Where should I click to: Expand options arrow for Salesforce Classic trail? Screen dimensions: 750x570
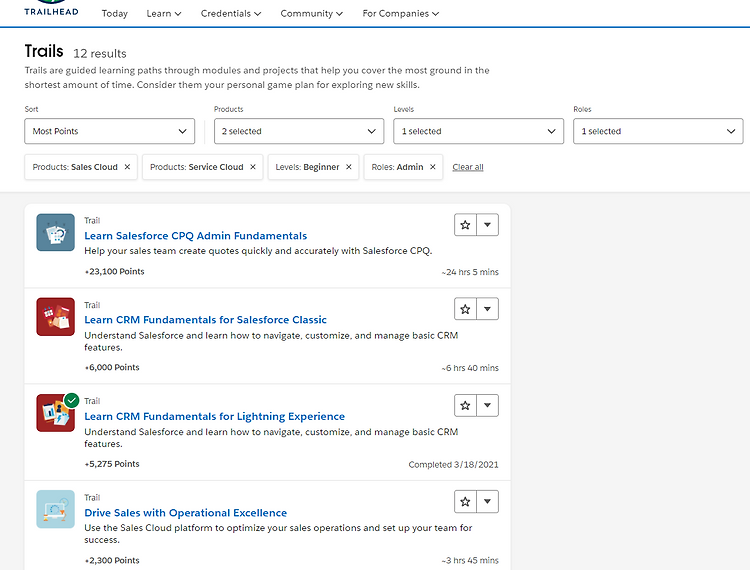(487, 309)
